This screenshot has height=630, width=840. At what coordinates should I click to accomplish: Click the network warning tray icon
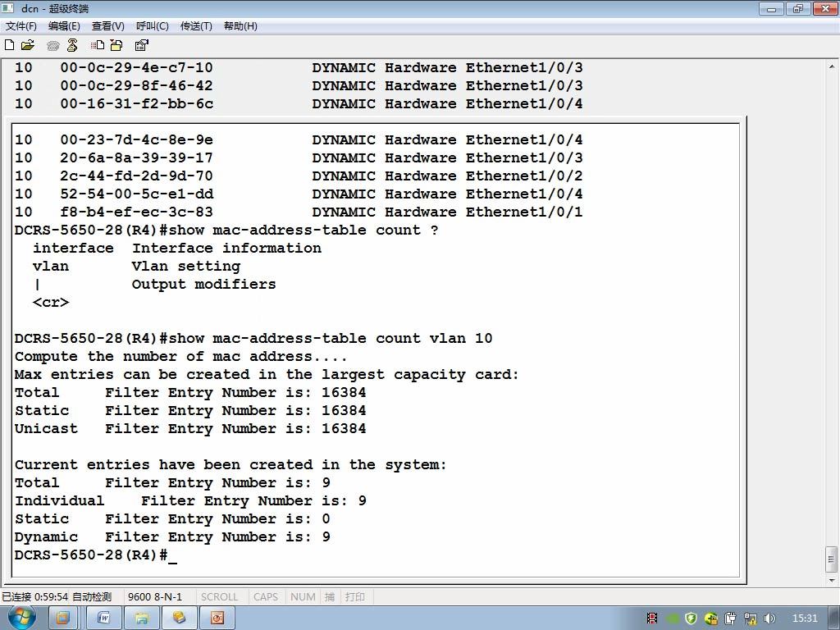coord(751,619)
